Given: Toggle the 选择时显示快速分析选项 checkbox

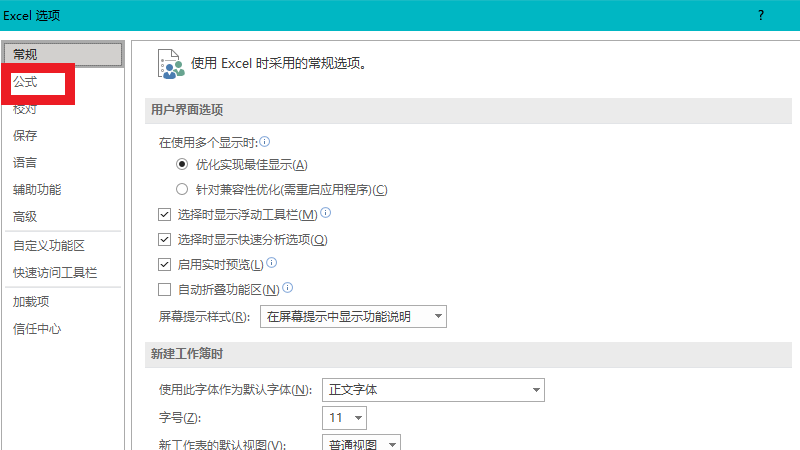Looking at the screenshot, I should pyautogui.click(x=165, y=240).
